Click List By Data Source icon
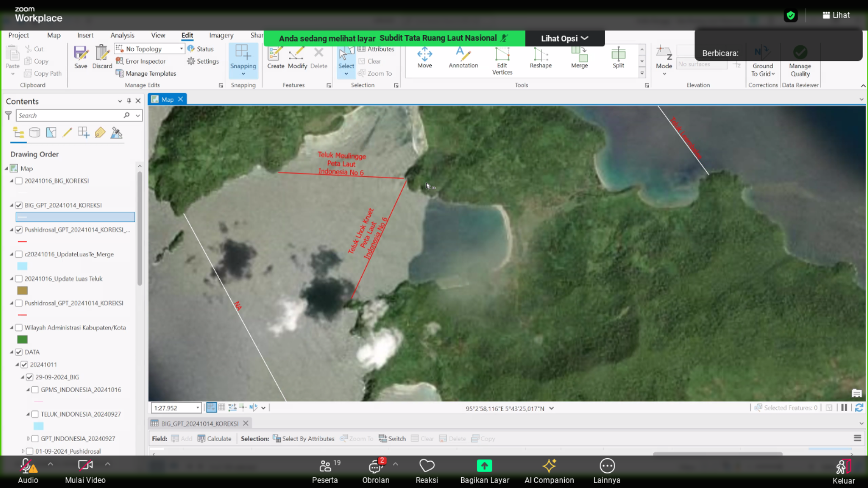Viewport: 868px width, 488px height. coord(35,132)
